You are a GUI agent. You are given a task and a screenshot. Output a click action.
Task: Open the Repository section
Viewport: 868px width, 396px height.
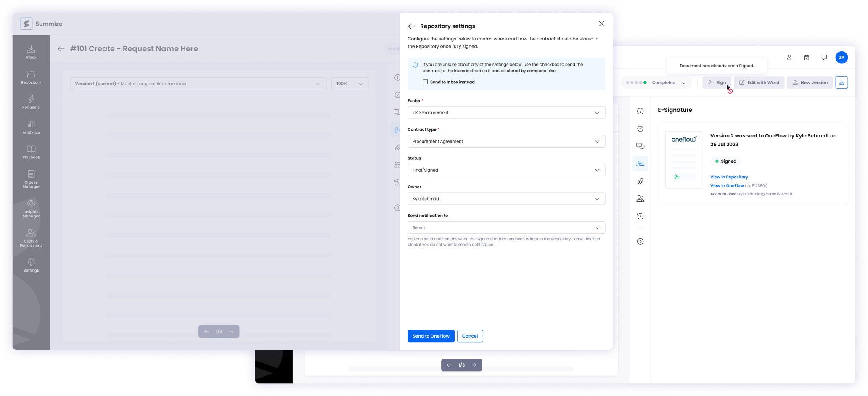point(31,77)
